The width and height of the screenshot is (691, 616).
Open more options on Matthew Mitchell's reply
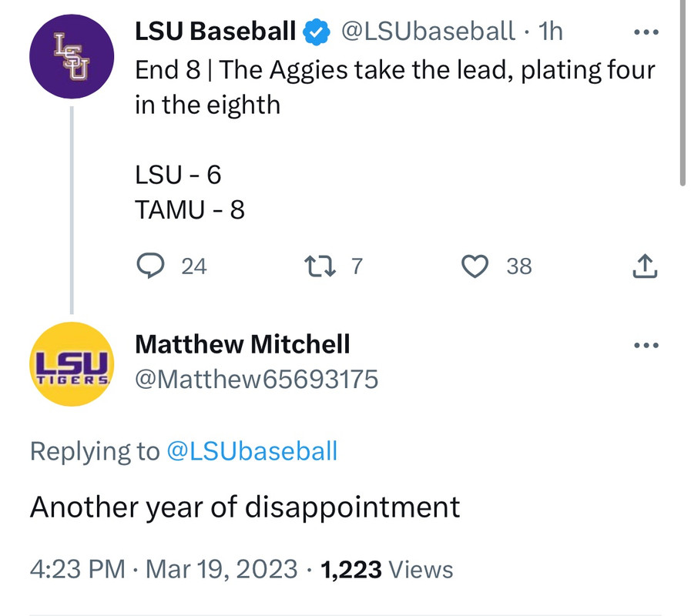tap(644, 345)
